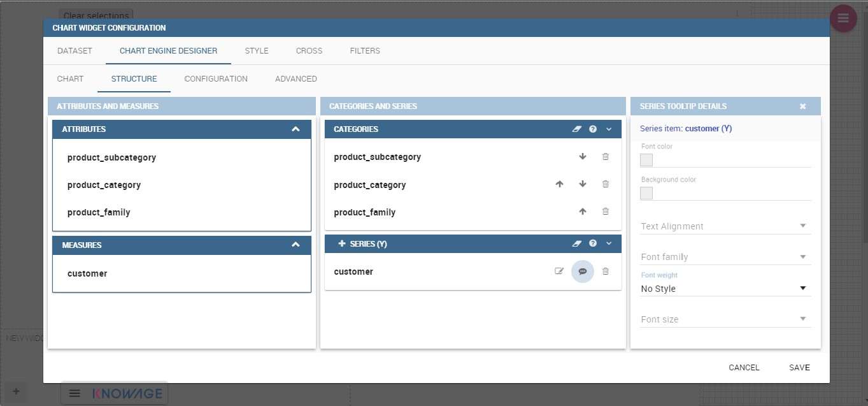Viewport: 868px width, 406px height.
Task: Click the plus button at bottom left
Action: (17, 391)
